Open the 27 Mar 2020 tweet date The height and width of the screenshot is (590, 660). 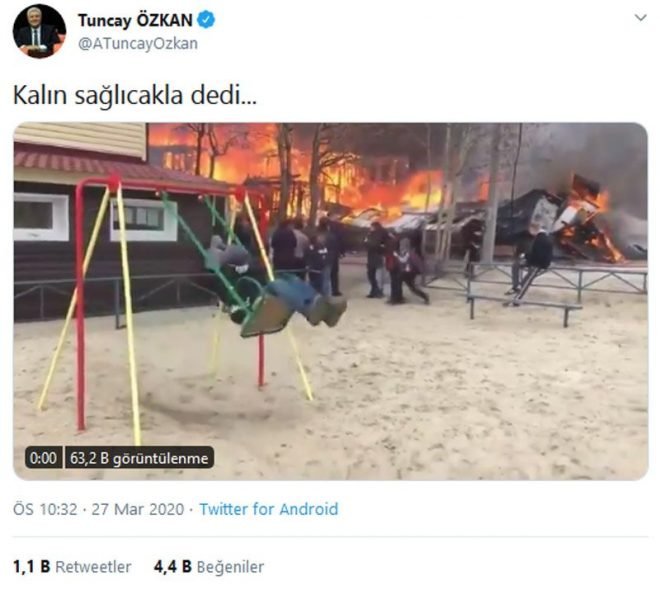coord(138,509)
